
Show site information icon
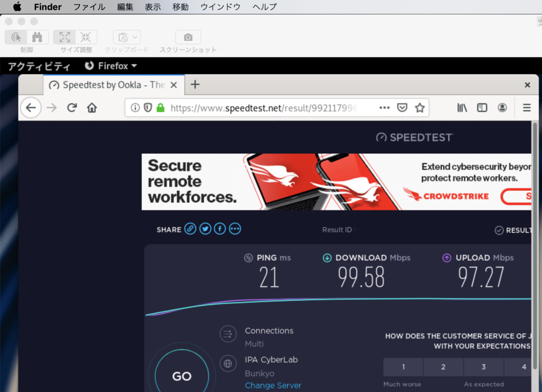coord(135,107)
